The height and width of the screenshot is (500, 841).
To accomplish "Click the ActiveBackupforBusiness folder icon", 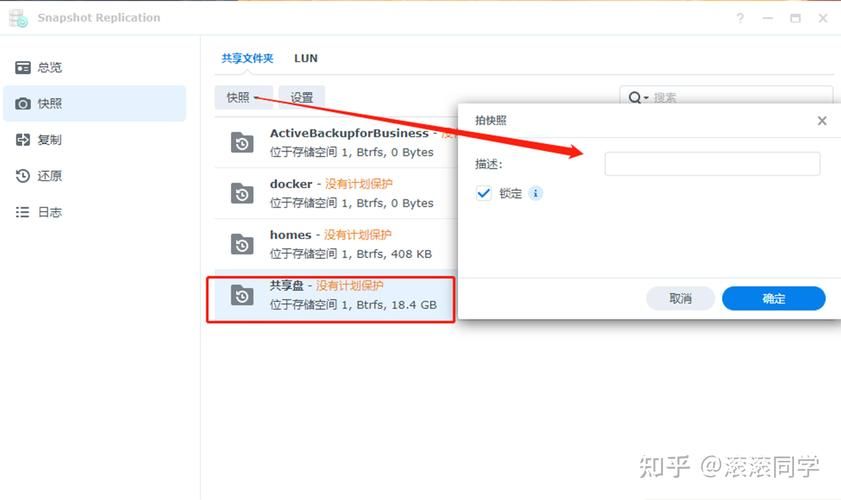I will tap(242, 143).
